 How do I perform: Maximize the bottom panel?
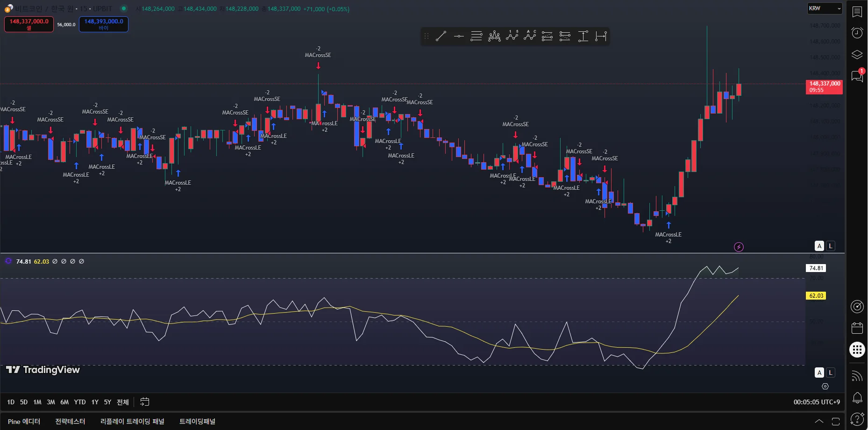[836, 421]
